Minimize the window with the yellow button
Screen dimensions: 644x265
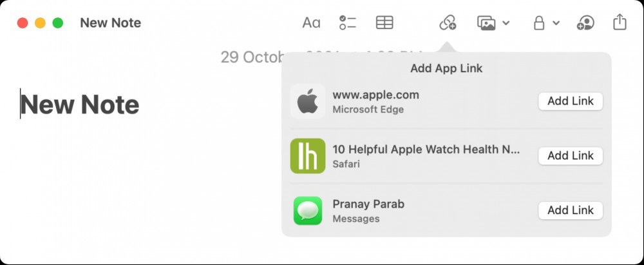pos(40,23)
